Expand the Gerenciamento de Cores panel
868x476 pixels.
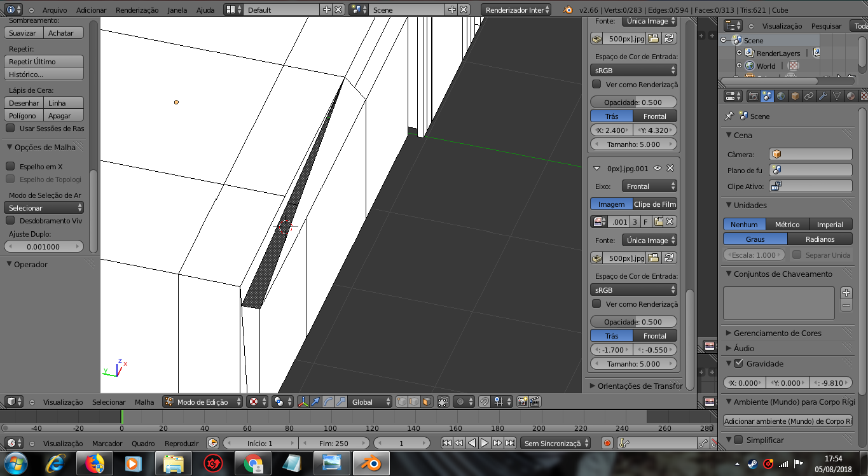tap(777, 333)
